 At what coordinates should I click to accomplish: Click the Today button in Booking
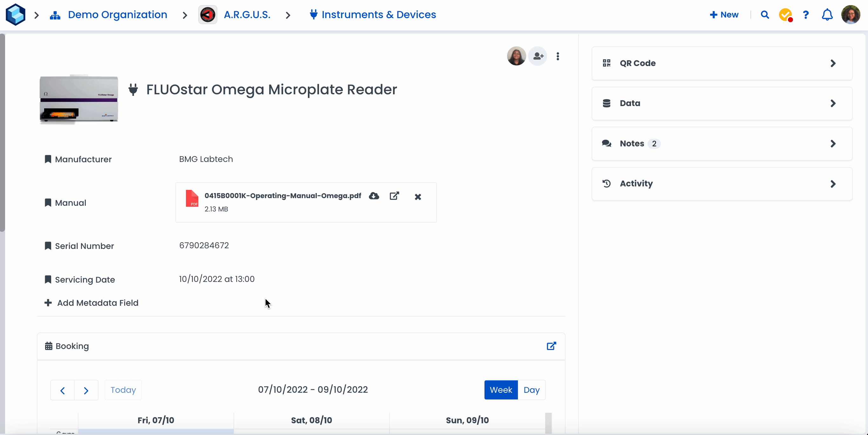click(x=123, y=390)
